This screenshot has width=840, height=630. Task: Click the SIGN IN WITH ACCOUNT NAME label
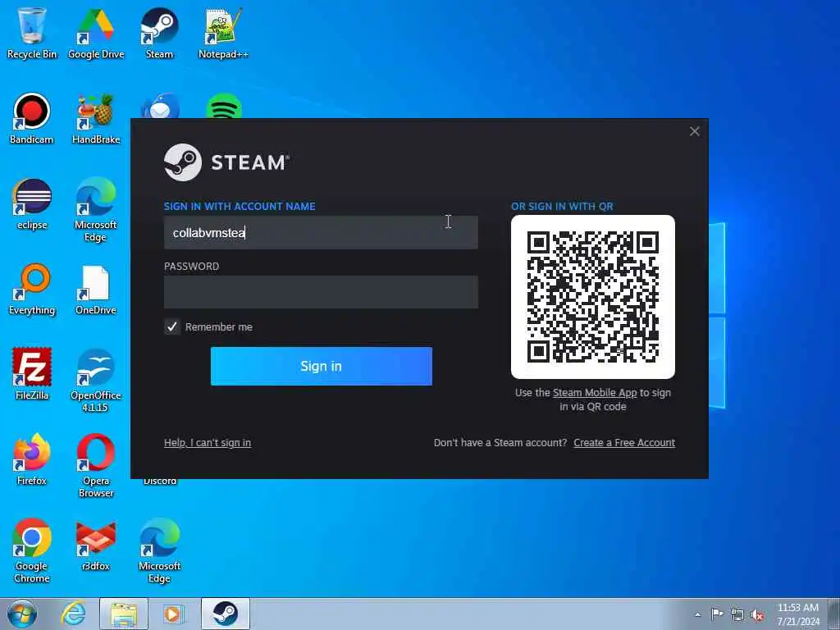pyautogui.click(x=240, y=206)
